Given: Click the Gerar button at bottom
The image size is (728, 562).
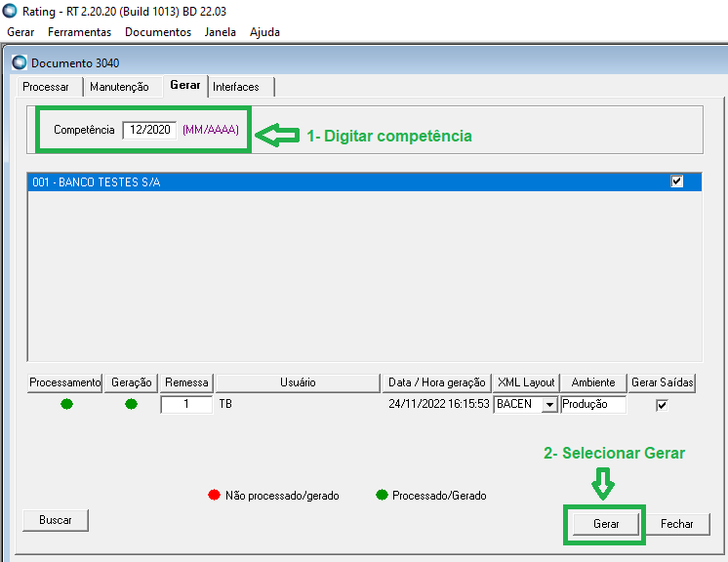Looking at the screenshot, I should (x=606, y=524).
